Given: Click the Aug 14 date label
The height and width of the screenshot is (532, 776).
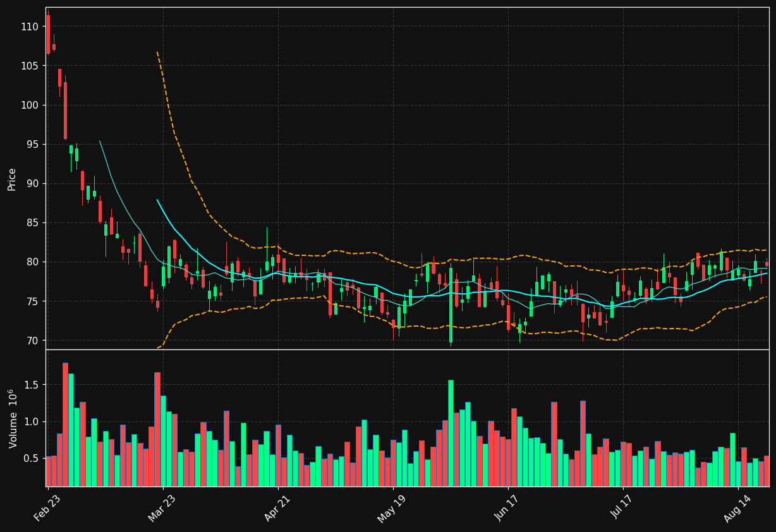Looking at the screenshot, I should tap(737, 507).
